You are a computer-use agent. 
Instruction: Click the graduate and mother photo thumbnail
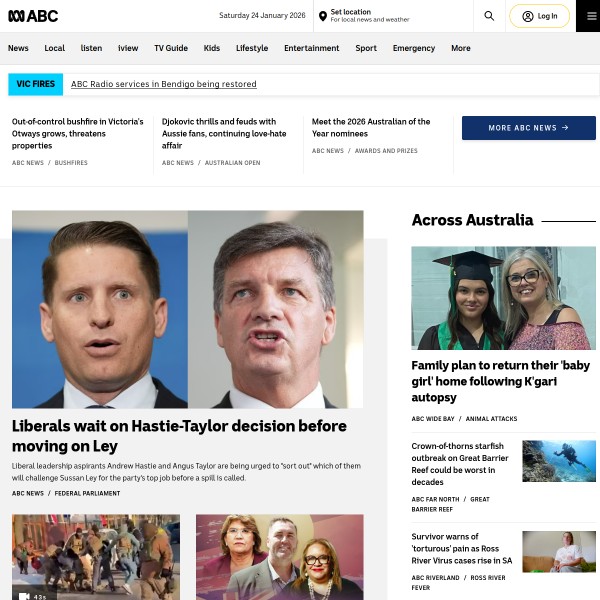point(504,298)
